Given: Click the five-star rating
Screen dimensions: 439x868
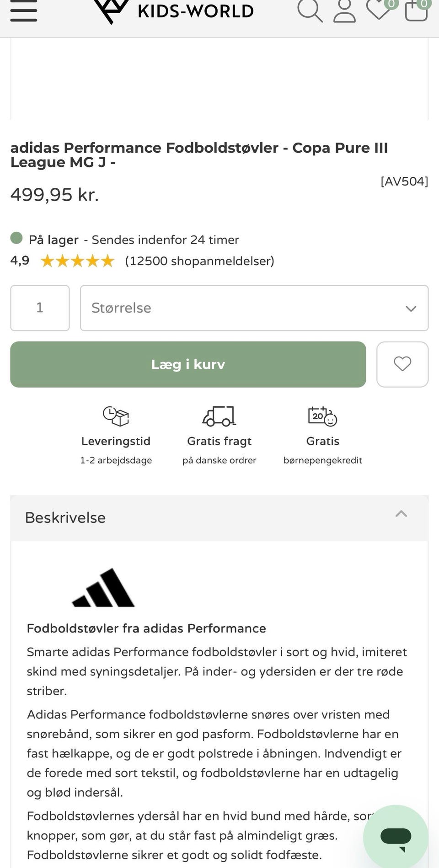Looking at the screenshot, I should [x=77, y=261].
